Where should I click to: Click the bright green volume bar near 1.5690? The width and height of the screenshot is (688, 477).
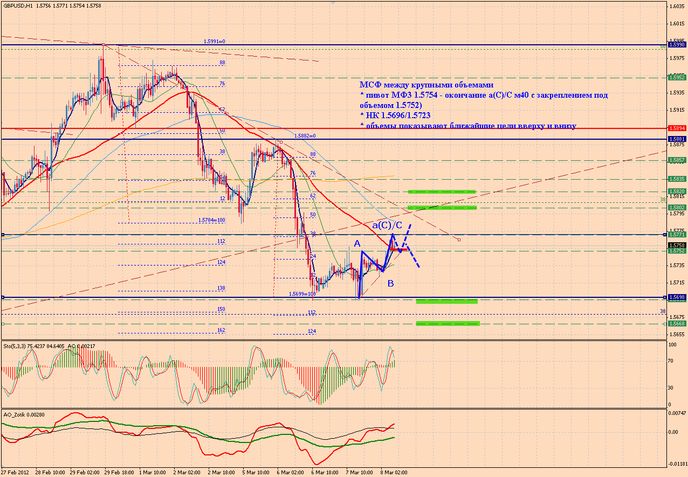[x=447, y=301]
